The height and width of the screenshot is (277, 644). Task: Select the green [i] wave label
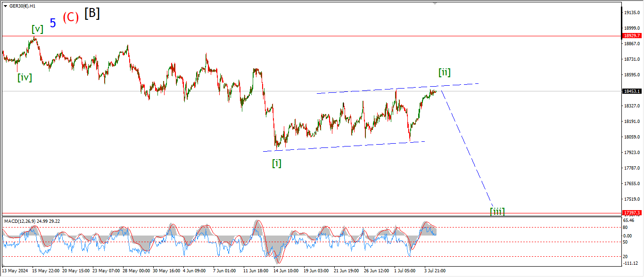coord(277,163)
